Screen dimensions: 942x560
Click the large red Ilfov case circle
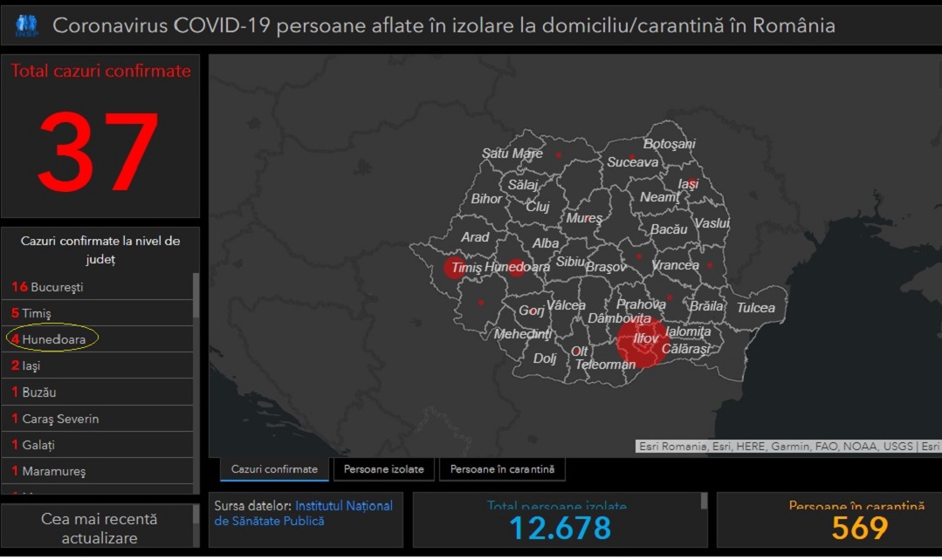click(642, 342)
